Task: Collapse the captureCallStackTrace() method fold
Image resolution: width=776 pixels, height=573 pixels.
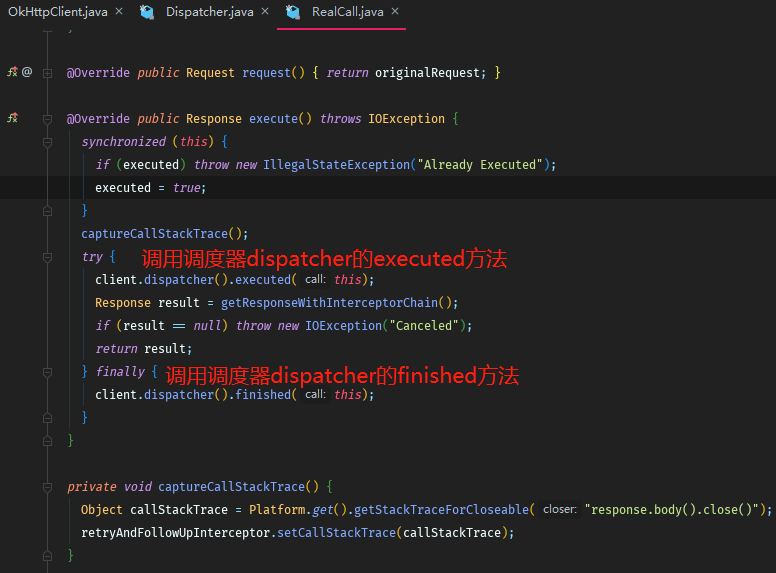Action: (x=48, y=487)
